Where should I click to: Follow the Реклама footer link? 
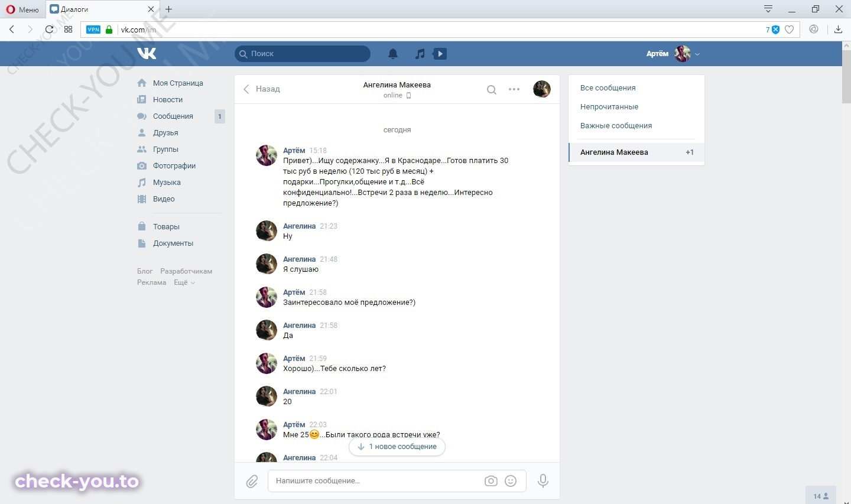pyautogui.click(x=152, y=282)
